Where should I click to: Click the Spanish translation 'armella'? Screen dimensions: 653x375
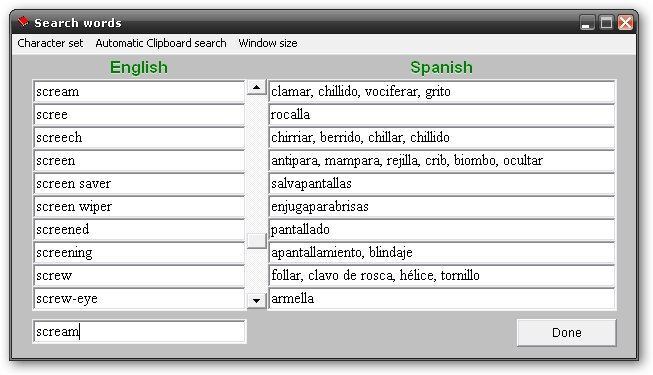coord(441,298)
